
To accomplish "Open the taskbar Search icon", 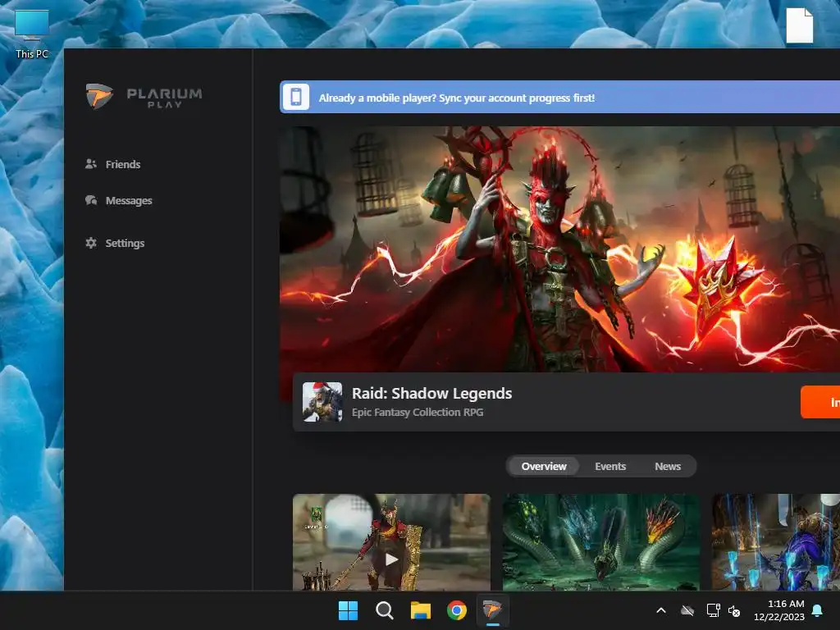I will (x=384, y=610).
